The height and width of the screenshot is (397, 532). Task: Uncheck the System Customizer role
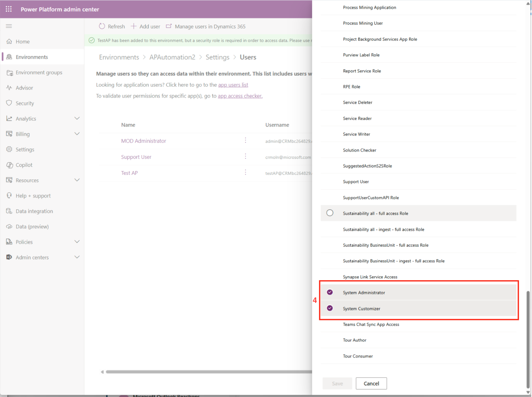(330, 308)
